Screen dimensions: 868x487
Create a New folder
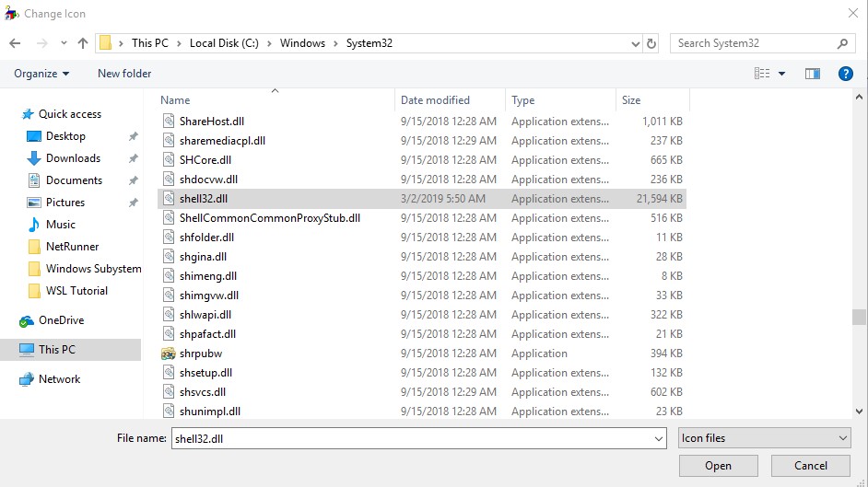tap(124, 74)
